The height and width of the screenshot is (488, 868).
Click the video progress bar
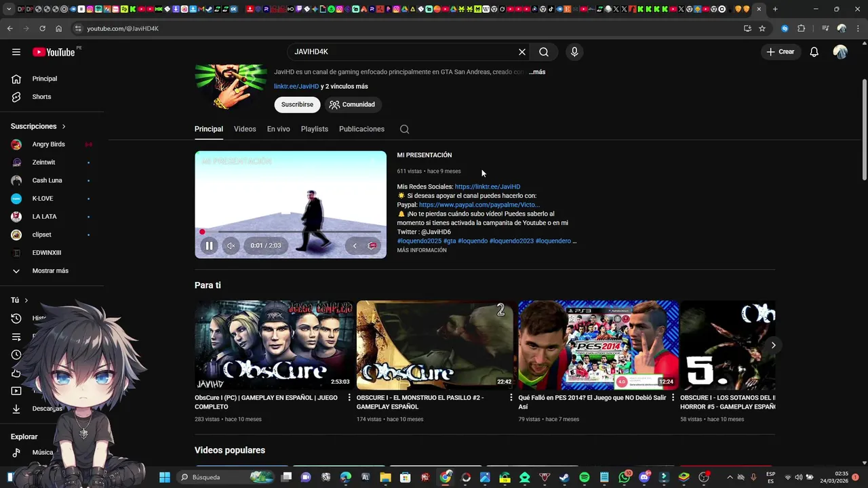[290, 232]
